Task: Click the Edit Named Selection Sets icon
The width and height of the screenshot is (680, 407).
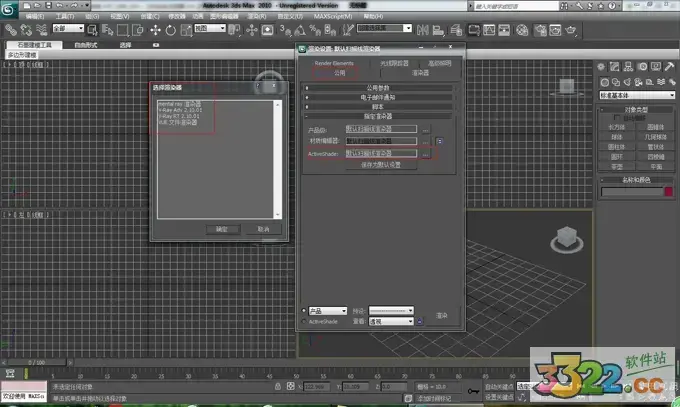Action: point(348,30)
